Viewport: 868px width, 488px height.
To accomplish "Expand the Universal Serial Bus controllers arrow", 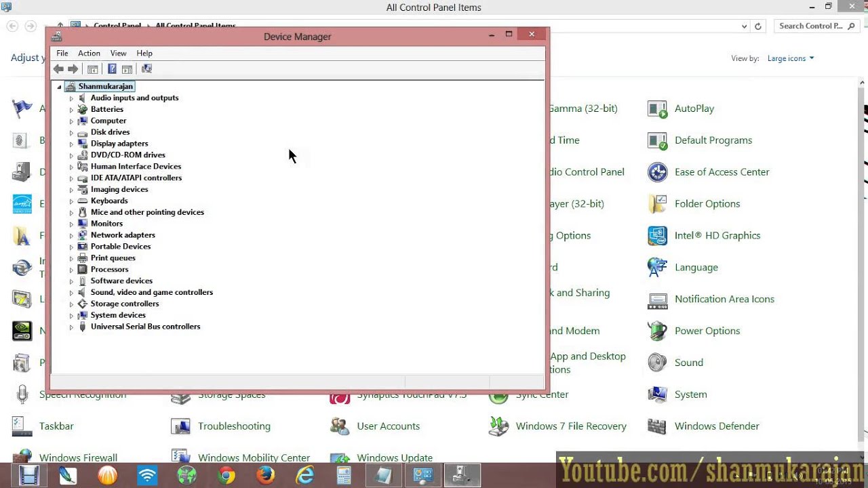I will coord(71,327).
